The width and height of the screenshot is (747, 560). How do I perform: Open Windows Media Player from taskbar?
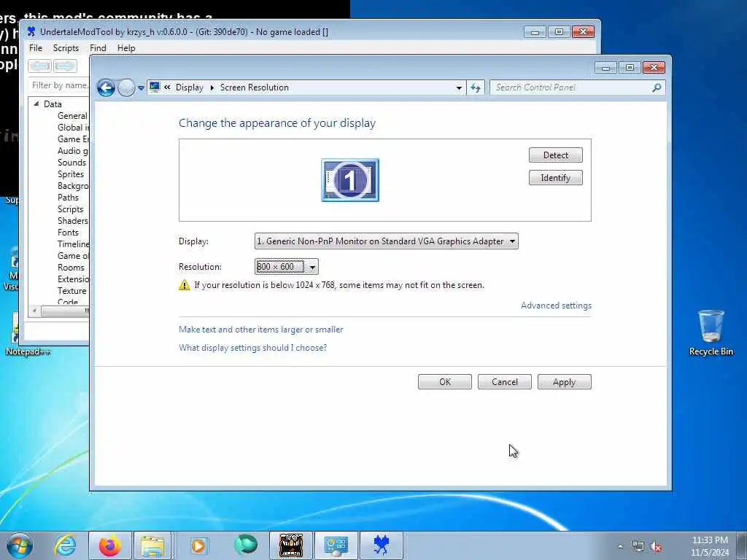tap(198, 545)
